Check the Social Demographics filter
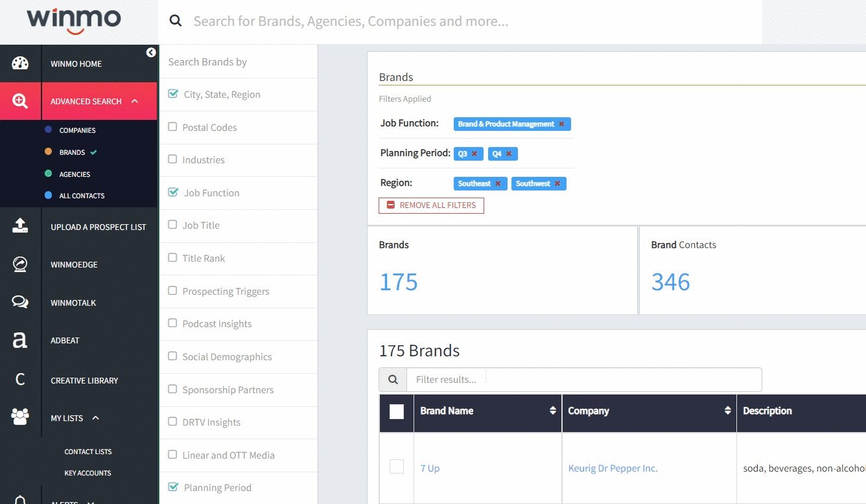The image size is (866, 504). point(172,356)
